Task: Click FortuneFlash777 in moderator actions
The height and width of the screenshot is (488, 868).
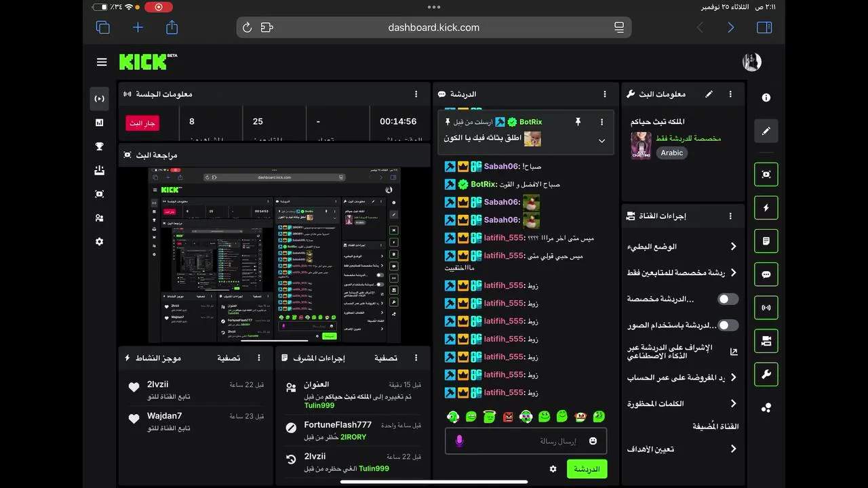Action: click(338, 425)
